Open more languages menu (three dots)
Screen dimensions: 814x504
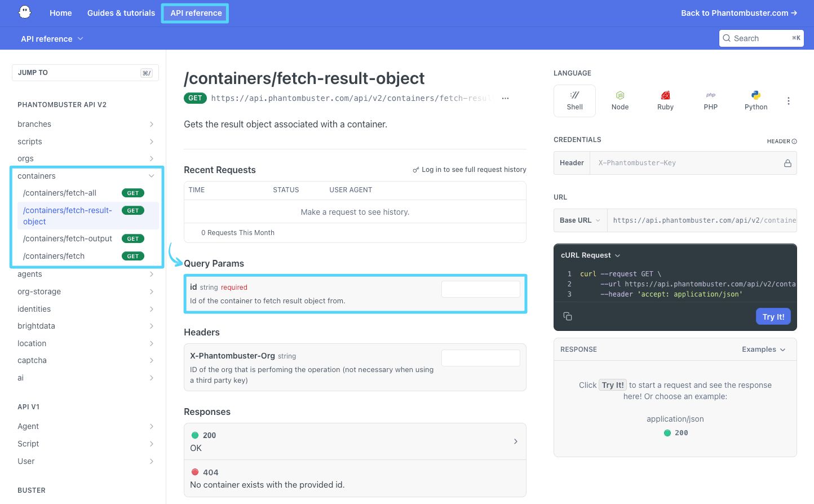(x=789, y=101)
